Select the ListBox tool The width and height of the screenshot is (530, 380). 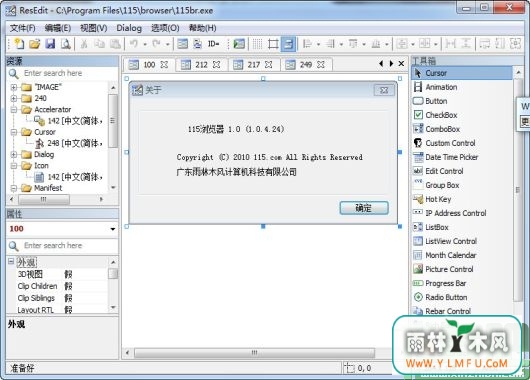point(462,228)
